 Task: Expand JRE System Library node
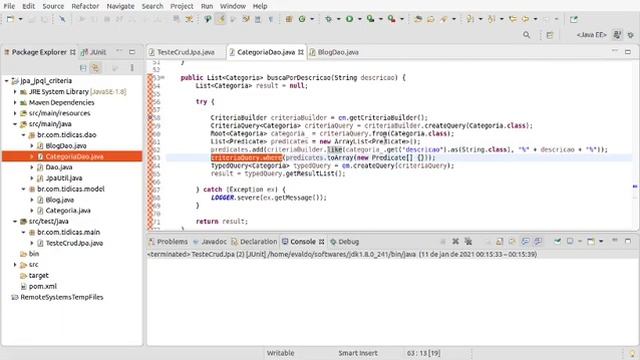click(x=15, y=92)
